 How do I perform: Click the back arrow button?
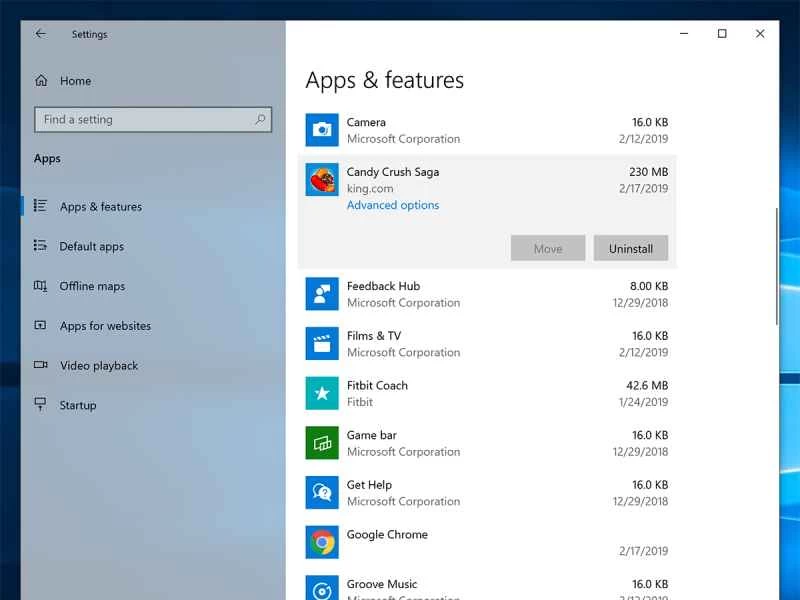coord(39,33)
